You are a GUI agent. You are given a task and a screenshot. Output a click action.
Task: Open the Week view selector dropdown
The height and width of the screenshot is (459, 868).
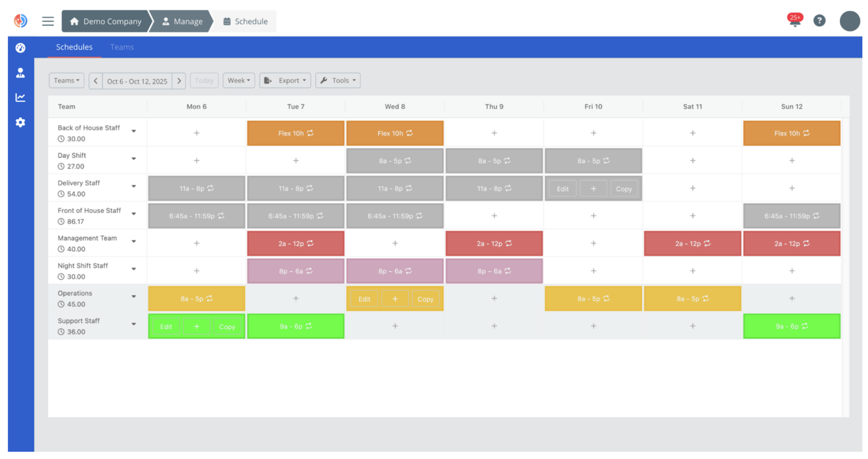[x=238, y=80]
